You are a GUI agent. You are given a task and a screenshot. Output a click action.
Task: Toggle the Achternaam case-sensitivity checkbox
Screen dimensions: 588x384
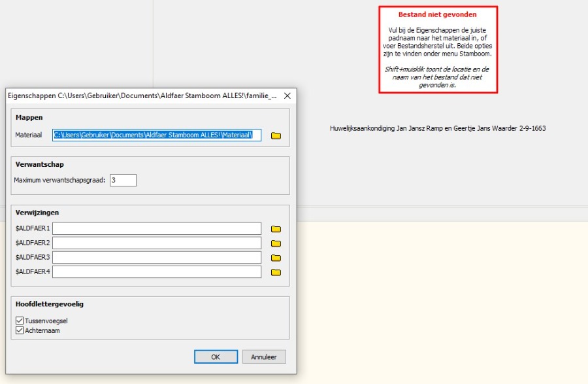pos(19,331)
